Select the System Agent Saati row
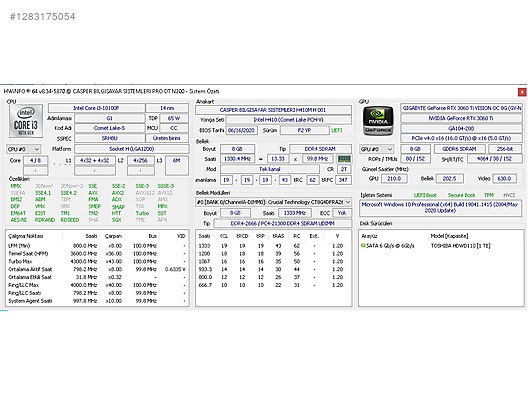The height and width of the screenshot is (396, 528). click(x=97, y=301)
